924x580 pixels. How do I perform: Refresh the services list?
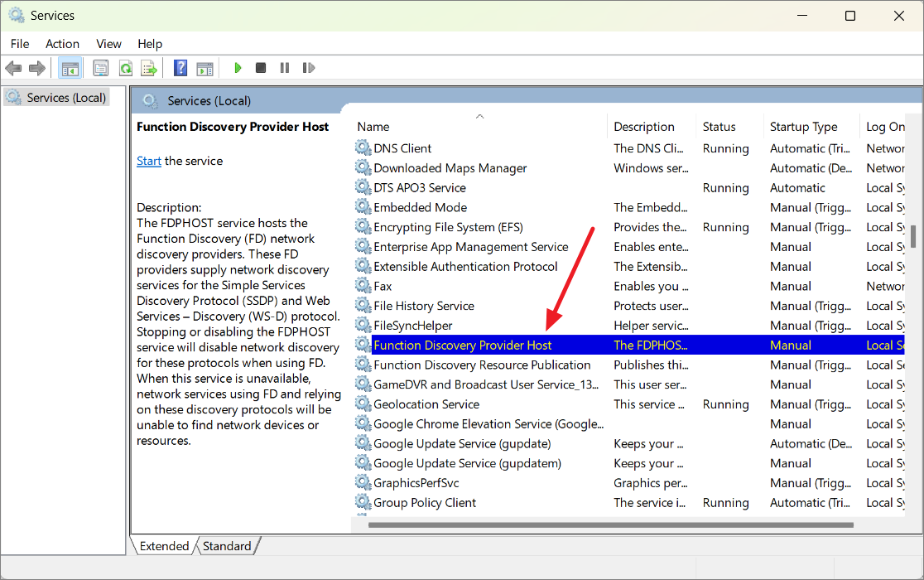125,67
